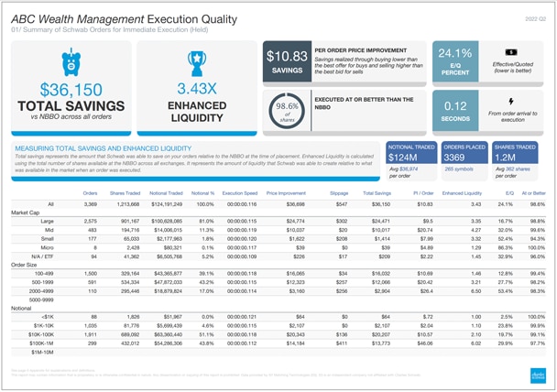Click the trophy icon above Enhanced Liquidity
Screen dimensions: 557x392
click(x=197, y=63)
